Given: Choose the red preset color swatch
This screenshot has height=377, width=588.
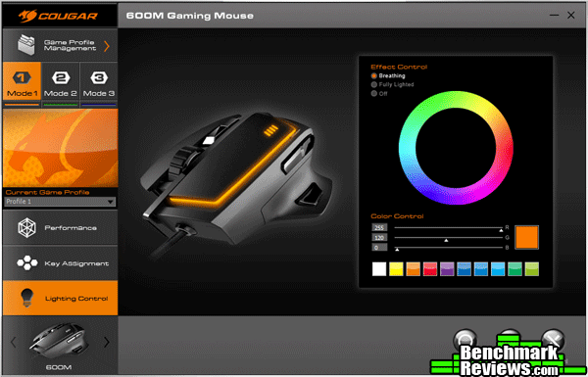Looking at the screenshot, I should coord(430,269).
